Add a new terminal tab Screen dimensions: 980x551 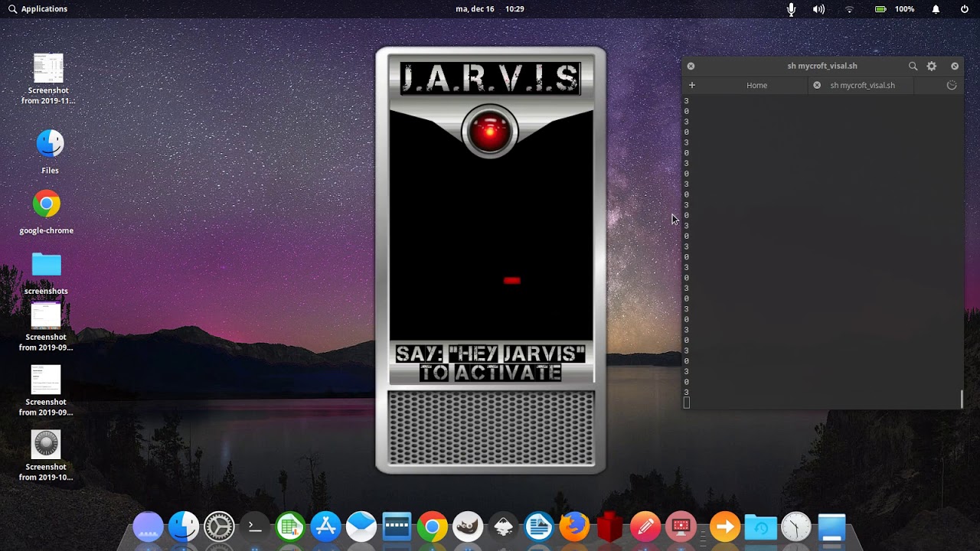(x=692, y=85)
